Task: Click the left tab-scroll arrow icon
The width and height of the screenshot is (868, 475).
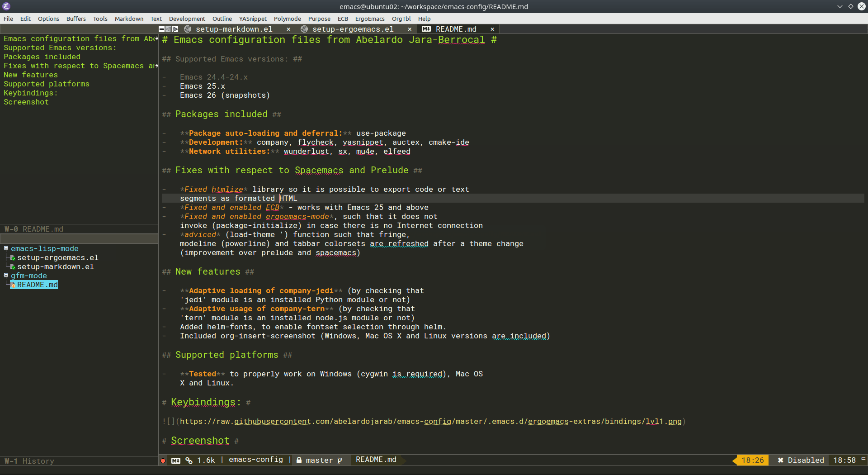Action: (x=168, y=28)
